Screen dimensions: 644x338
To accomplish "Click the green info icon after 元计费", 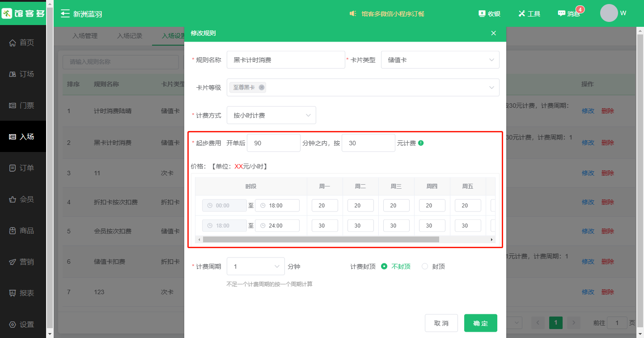I will click(421, 143).
